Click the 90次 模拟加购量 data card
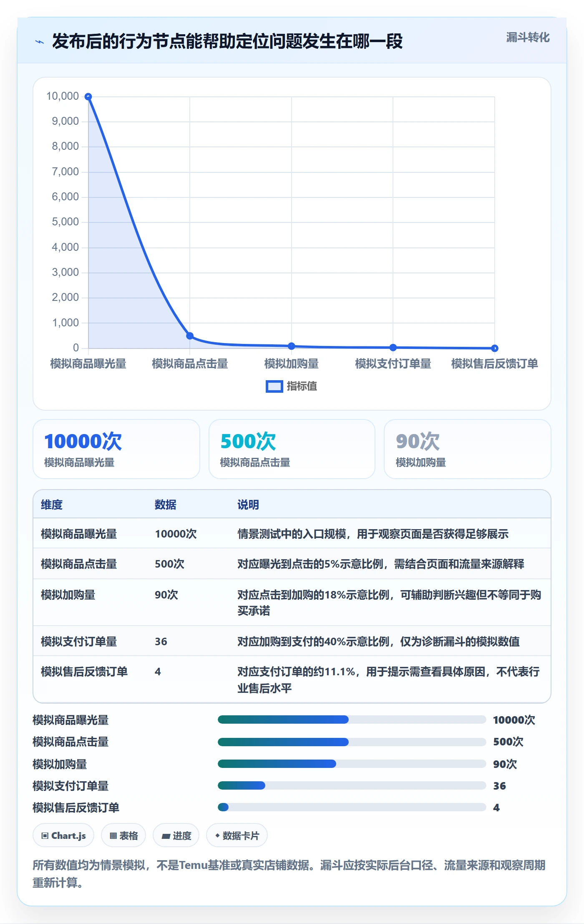Image resolution: width=584 pixels, height=924 pixels. click(x=468, y=449)
